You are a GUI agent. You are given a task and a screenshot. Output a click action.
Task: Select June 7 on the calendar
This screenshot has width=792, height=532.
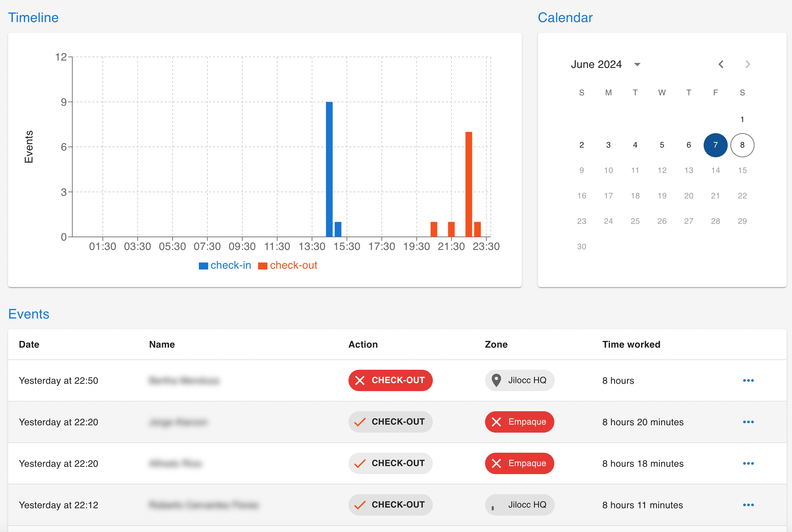click(715, 145)
